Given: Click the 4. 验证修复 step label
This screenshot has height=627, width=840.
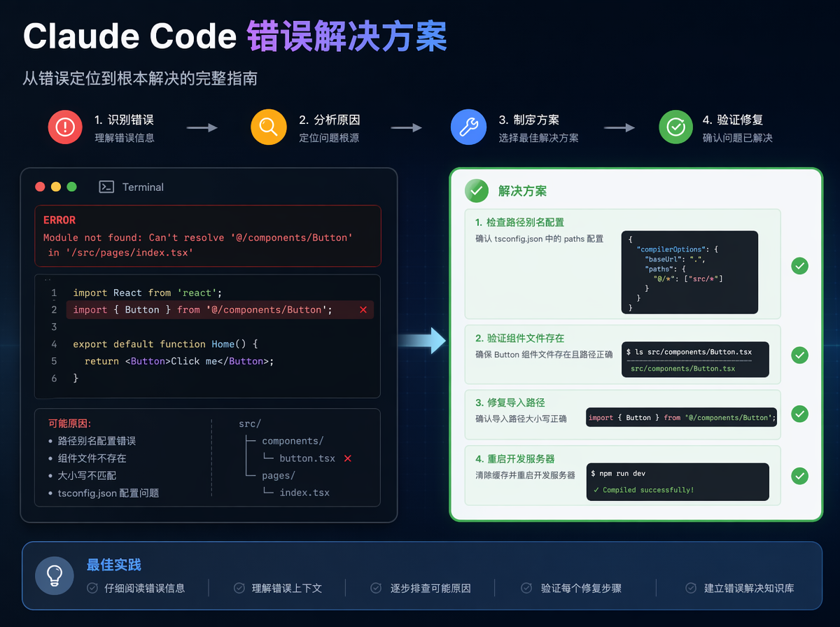Looking at the screenshot, I should 733,120.
